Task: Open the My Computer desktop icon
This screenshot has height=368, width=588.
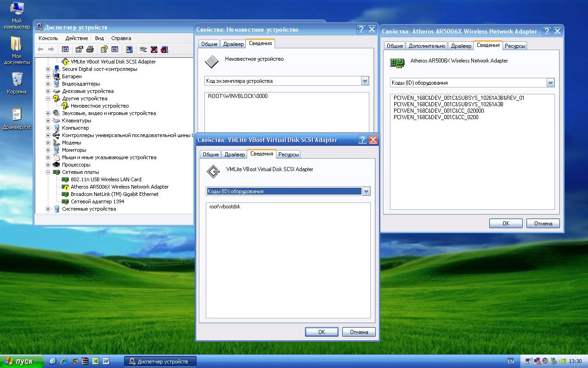Action: (17, 16)
